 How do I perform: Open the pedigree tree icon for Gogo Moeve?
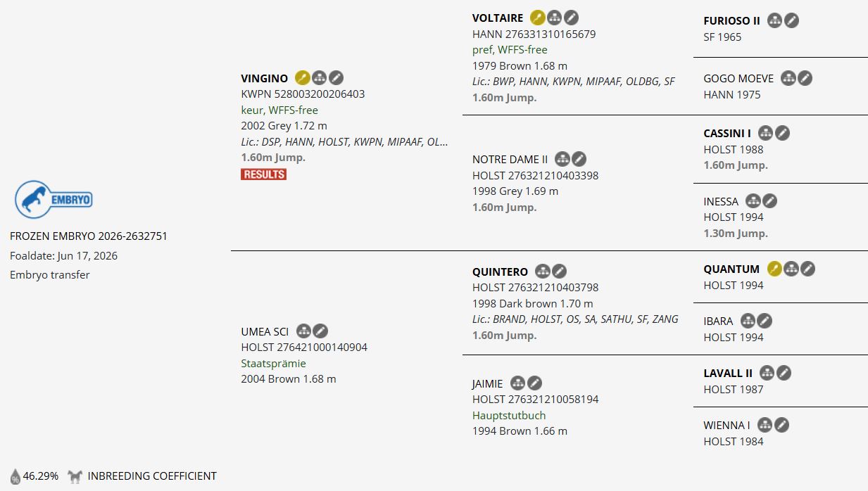(x=788, y=78)
